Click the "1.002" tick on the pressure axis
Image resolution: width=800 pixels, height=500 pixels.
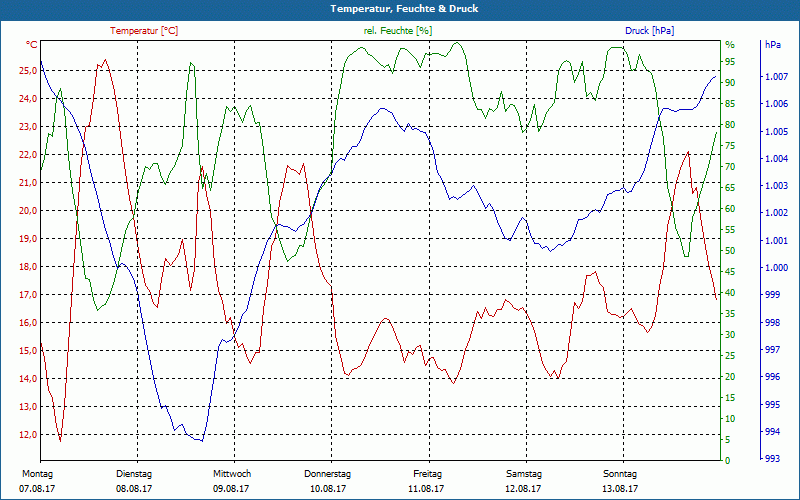[777, 213]
